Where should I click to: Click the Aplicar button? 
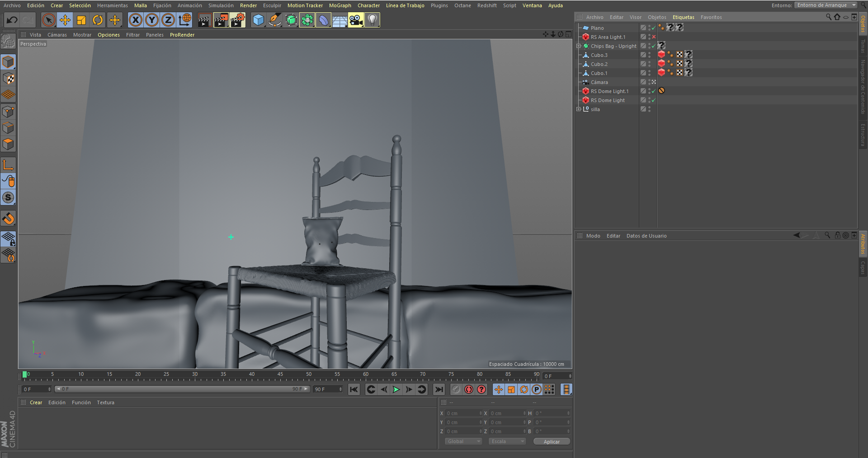[x=552, y=441]
